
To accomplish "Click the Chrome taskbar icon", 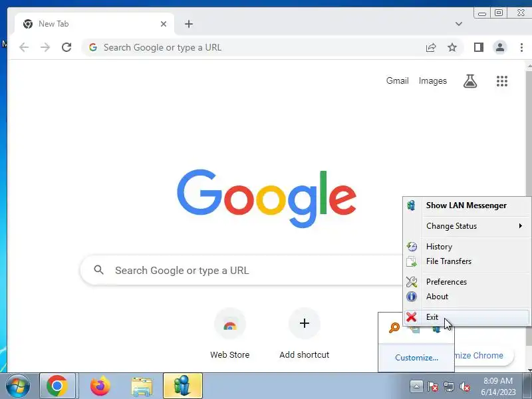I will pos(57,386).
